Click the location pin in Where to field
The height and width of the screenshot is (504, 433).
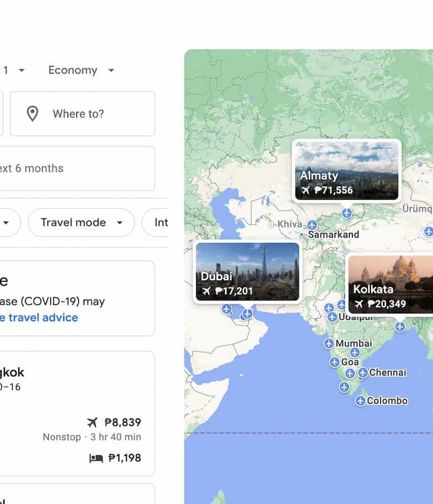pos(33,114)
